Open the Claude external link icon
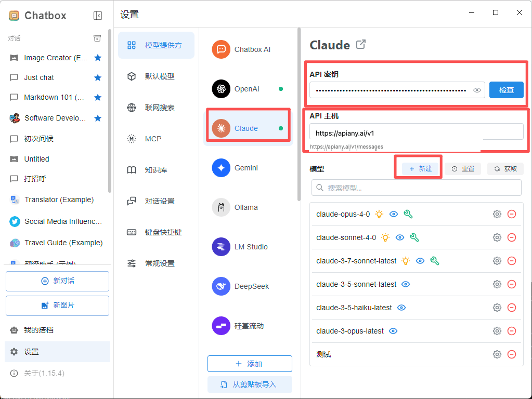532x399 pixels. tap(361, 44)
